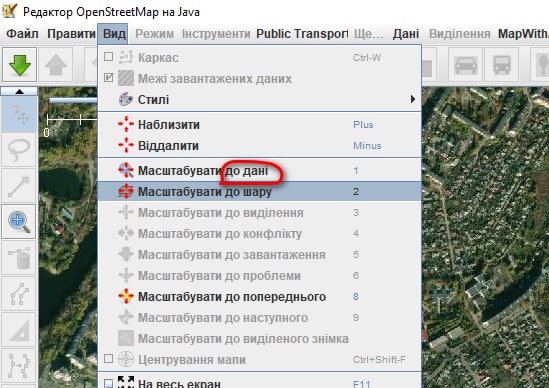Open the Інструменти menu
549x388 pixels.
216,34
